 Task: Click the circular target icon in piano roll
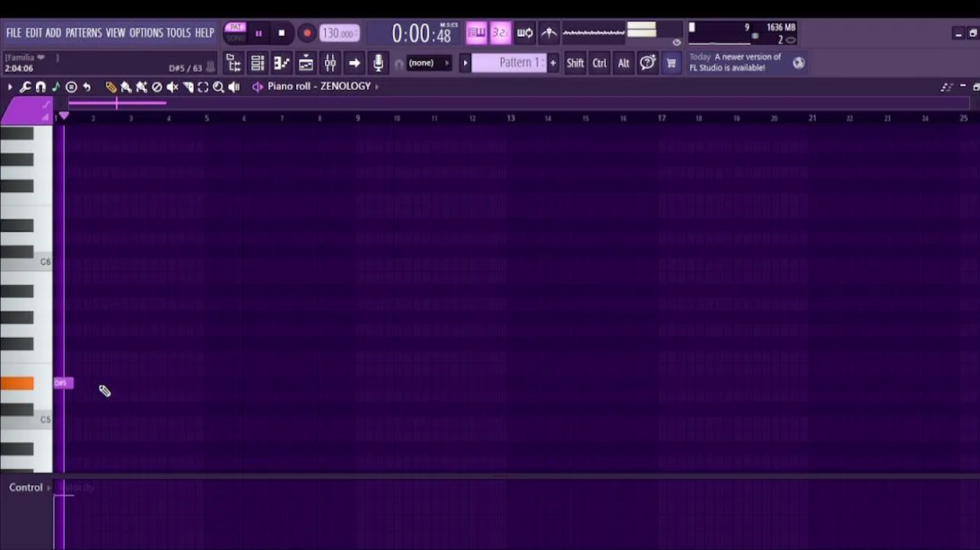click(x=71, y=87)
